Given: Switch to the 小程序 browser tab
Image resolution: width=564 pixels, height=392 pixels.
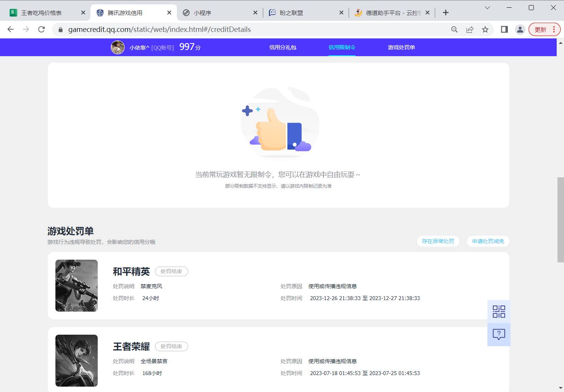Looking at the screenshot, I should point(203,12).
